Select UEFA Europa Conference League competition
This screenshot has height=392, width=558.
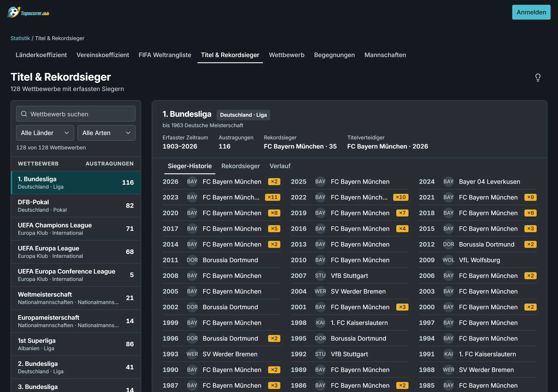pos(76,275)
